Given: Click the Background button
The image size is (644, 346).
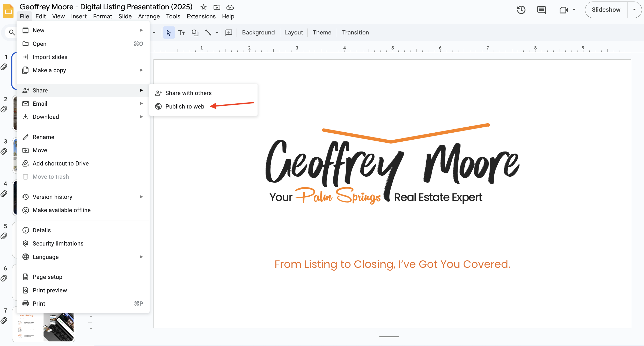Looking at the screenshot, I should pyautogui.click(x=258, y=32).
